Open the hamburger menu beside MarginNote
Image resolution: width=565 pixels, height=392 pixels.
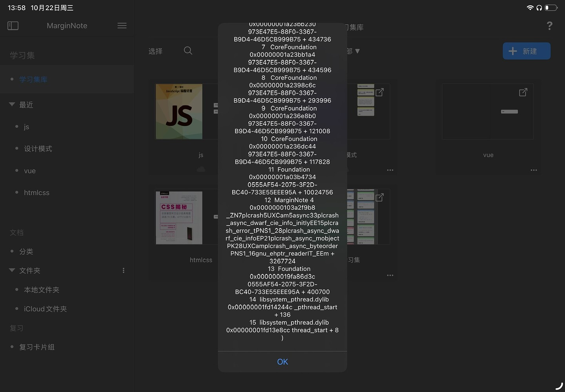(122, 26)
